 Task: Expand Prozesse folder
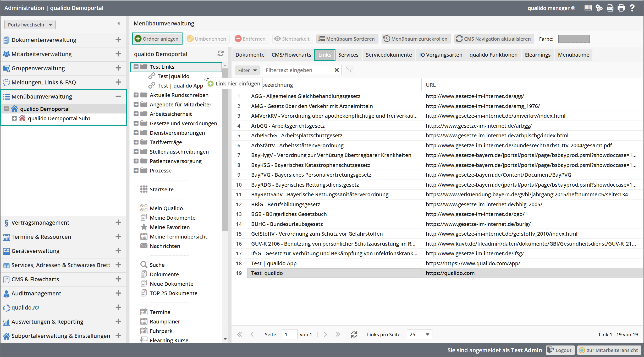coord(136,170)
